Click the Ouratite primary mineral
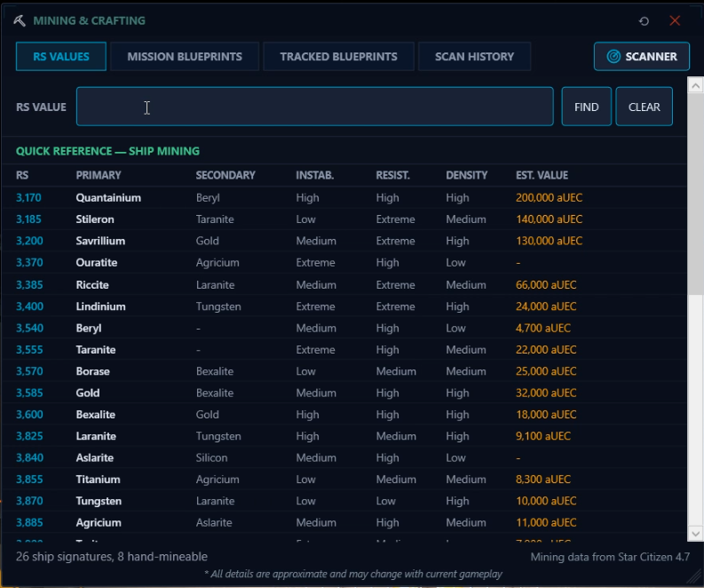The height and width of the screenshot is (588, 704). [97, 262]
